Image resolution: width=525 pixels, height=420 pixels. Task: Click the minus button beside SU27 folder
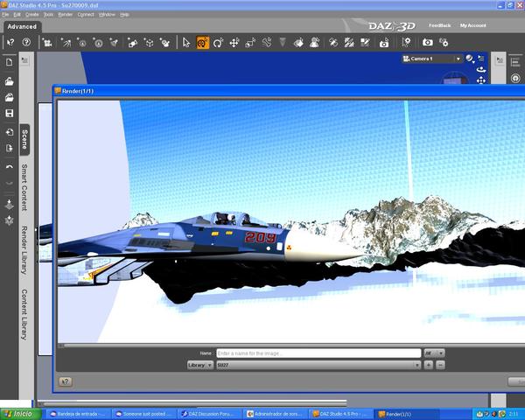(441, 365)
